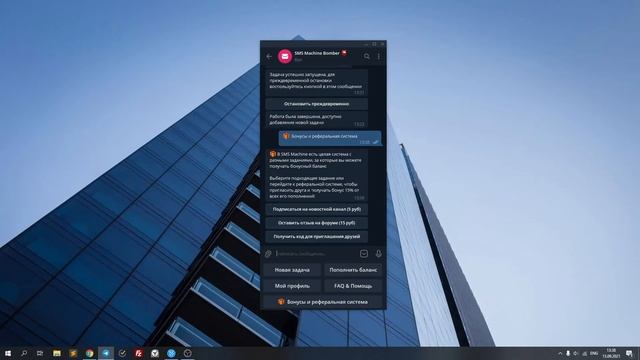This screenshot has height=360, width=640.
Task: Click the 'Работа была завершена' bot message
Action: (316, 120)
